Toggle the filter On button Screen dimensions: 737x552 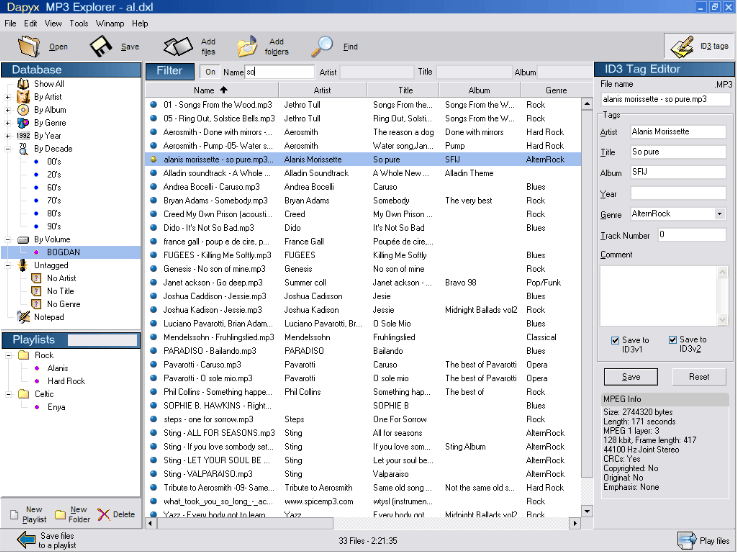(210, 72)
